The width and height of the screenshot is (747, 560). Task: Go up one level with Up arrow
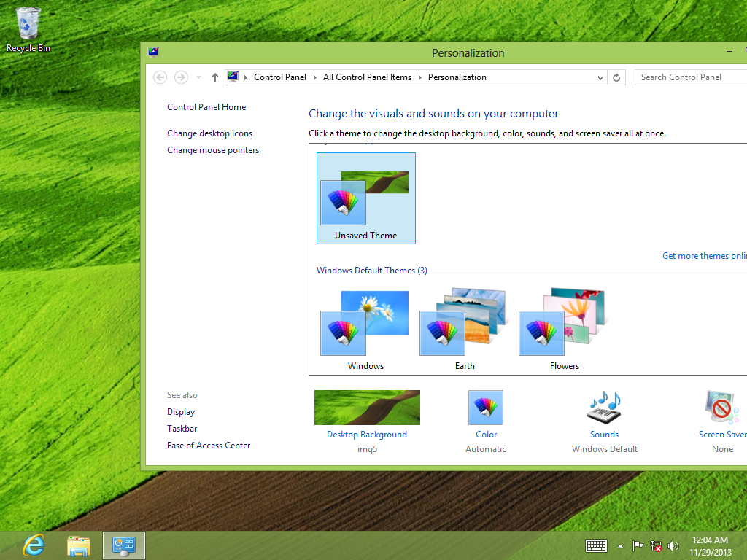(x=215, y=77)
